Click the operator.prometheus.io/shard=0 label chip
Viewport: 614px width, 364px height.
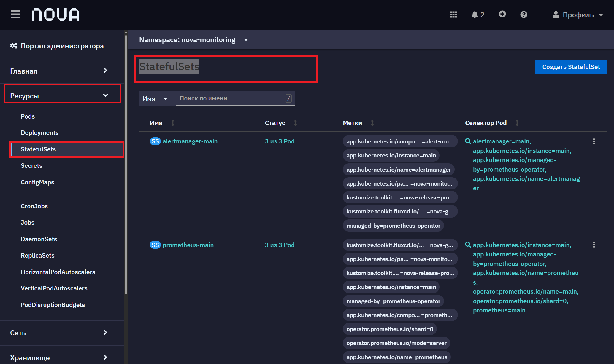point(390,329)
